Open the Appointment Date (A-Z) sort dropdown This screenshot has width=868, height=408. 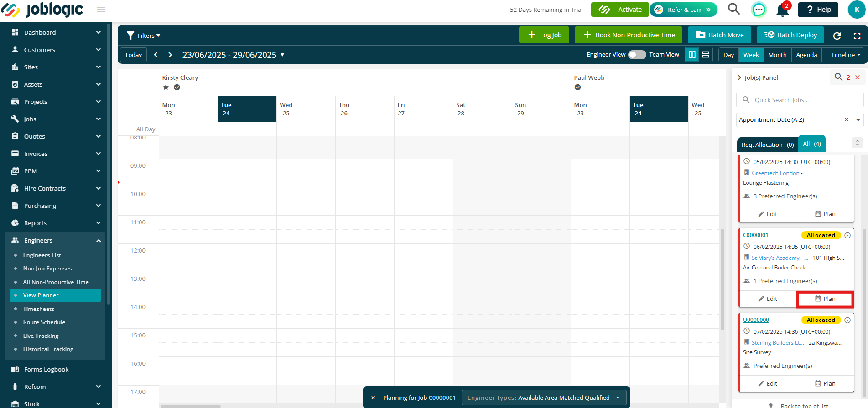[858, 120]
